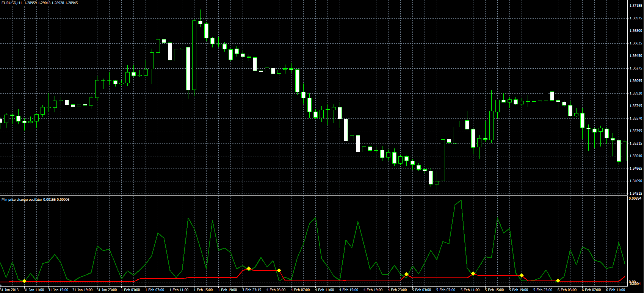Click the '4 Feb 15:00' time axis label

tap(349, 290)
